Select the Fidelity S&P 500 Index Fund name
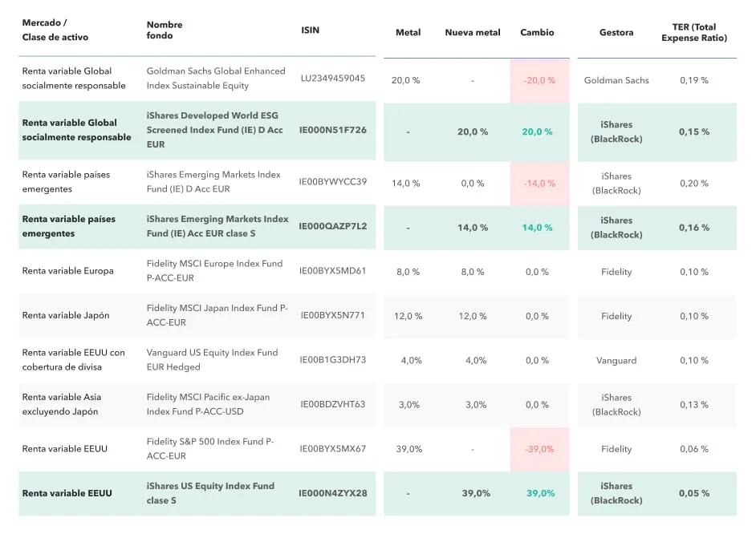This screenshot has width=756, height=534. pos(210,448)
